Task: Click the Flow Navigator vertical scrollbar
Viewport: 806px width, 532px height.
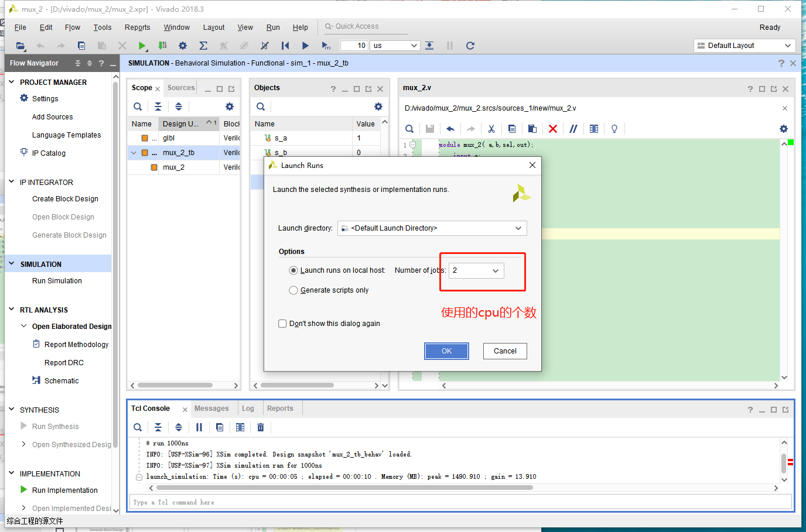Action: point(115,263)
